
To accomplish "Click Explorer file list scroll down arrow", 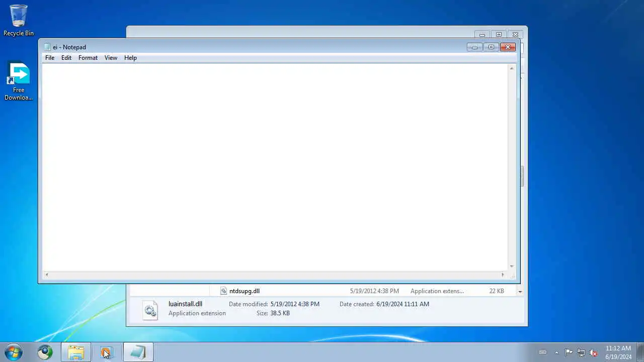I will (520, 292).
